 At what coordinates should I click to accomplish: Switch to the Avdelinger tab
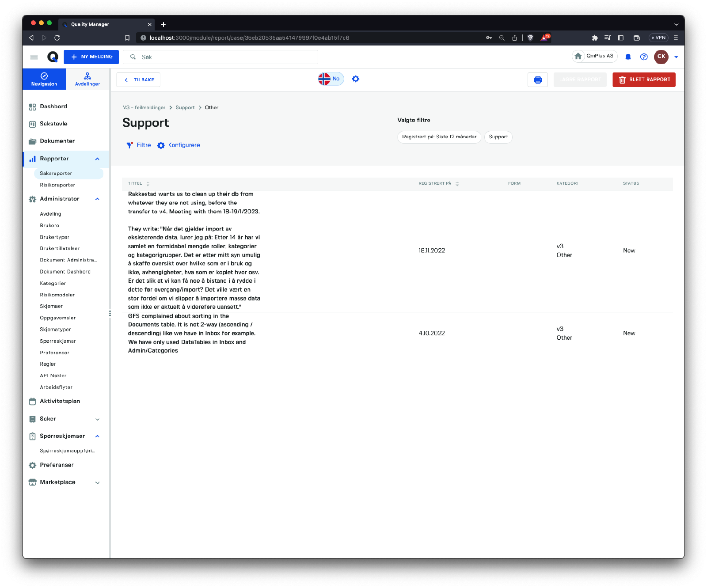pyautogui.click(x=87, y=80)
